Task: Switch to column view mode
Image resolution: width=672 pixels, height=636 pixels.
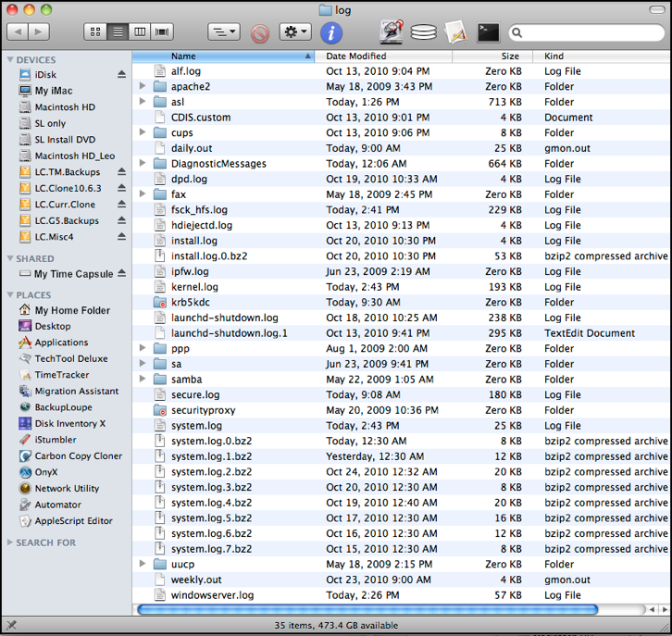Action: click(x=141, y=32)
